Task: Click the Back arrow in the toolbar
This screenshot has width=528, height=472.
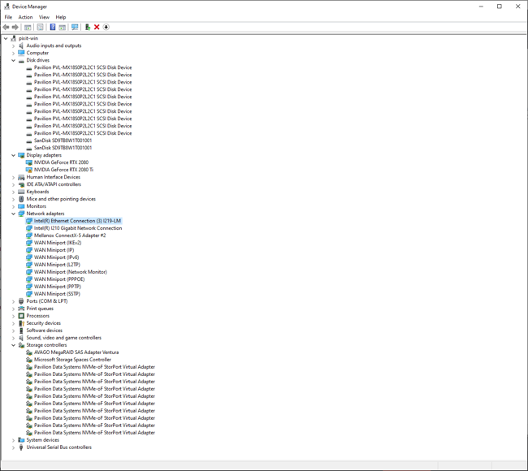Action: [6, 27]
